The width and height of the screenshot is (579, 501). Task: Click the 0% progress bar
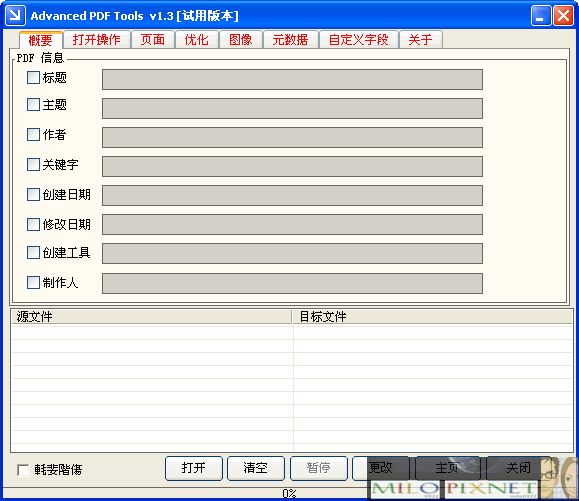pos(290,493)
